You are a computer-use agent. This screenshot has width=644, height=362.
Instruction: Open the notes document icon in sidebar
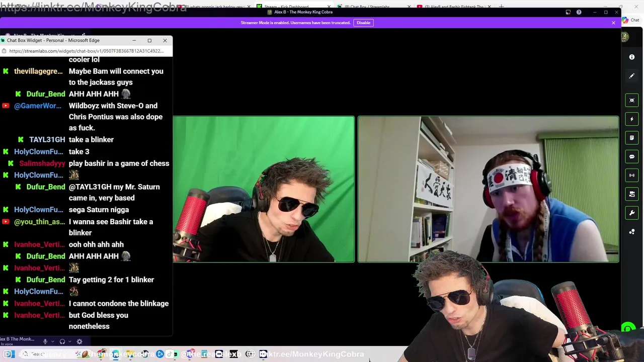click(x=632, y=138)
